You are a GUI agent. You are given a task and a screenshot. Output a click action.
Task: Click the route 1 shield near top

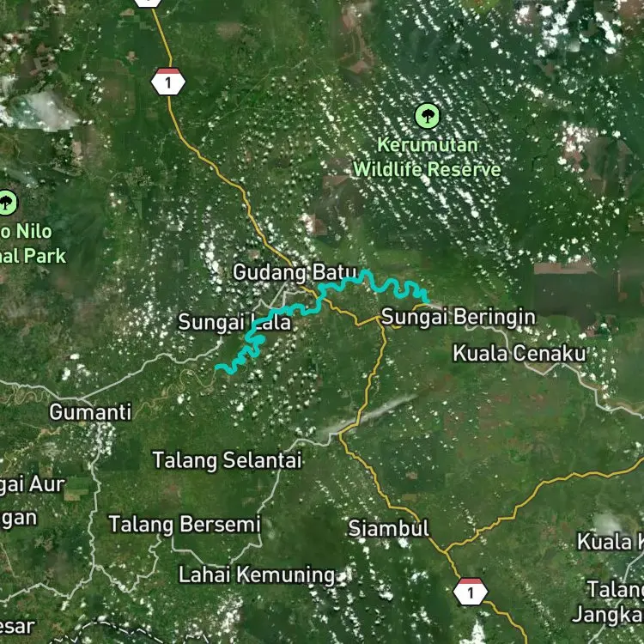click(168, 82)
